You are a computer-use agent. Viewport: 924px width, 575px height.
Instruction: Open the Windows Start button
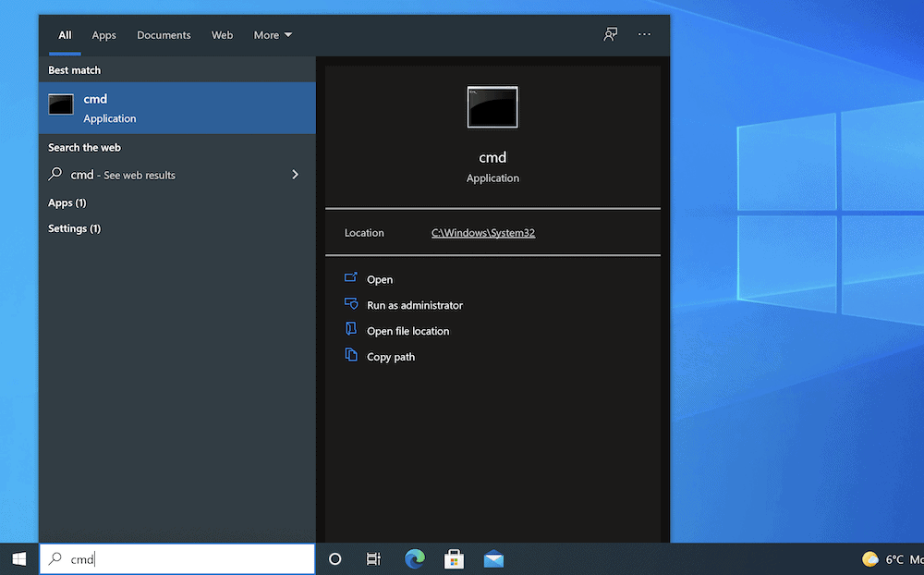(18, 558)
